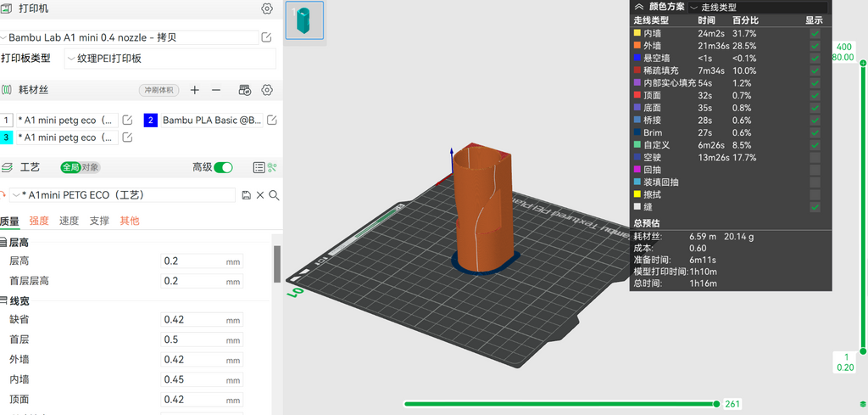The image size is (868, 415).
Task: Remove a filament with minus icon
Action: pos(216,90)
